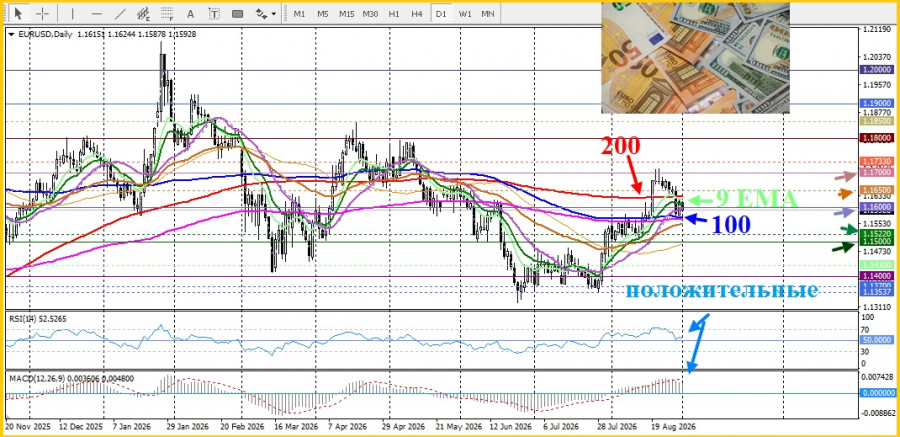Click the 20 Nov 2025 date label
The image size is (900, 437).
[28, 427]
